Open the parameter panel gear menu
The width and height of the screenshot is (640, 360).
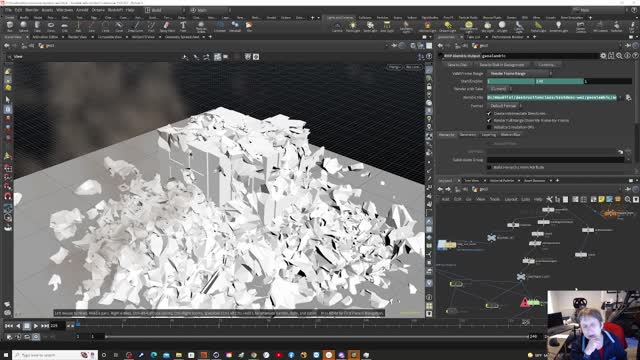pyautogui.click(x=603, y=56)
